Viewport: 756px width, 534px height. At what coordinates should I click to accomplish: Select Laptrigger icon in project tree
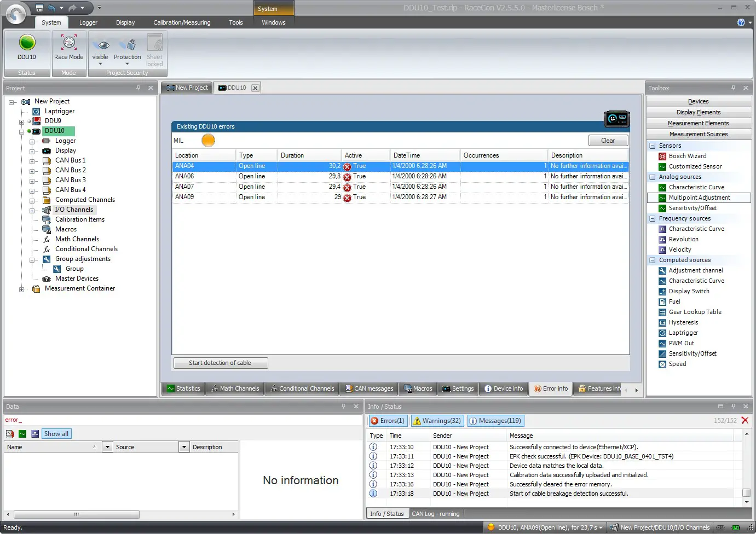click(36, 111)
